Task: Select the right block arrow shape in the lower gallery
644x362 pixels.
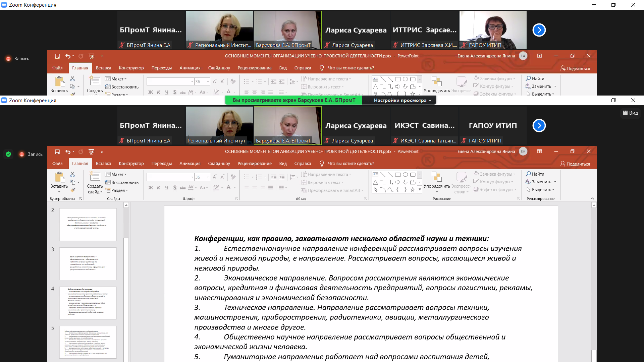Action: click(398, 182)
